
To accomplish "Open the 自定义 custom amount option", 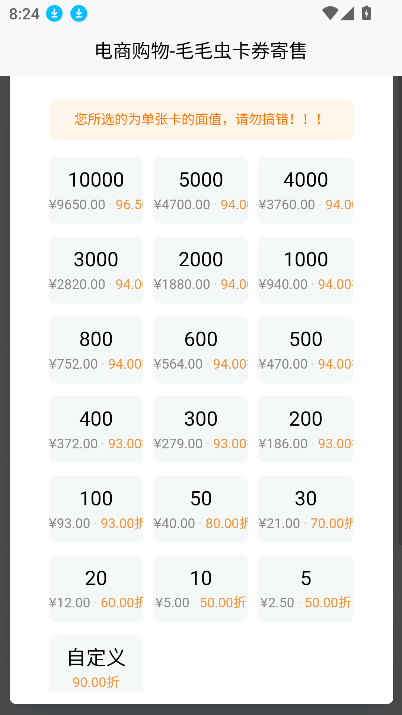I will tap(96, 664).
